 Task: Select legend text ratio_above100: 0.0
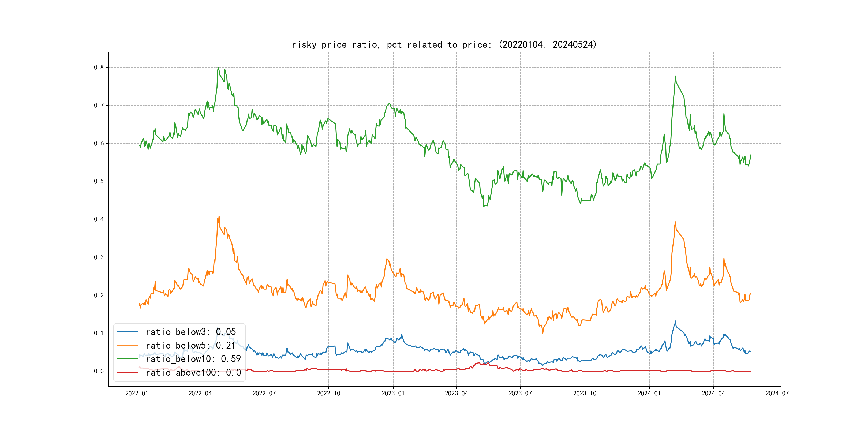click(193, 372)
